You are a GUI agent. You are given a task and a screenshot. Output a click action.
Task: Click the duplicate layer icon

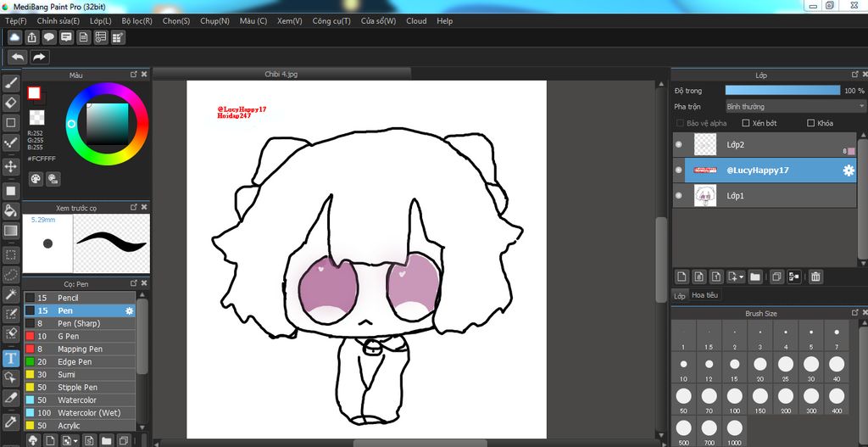pos(776,277)
